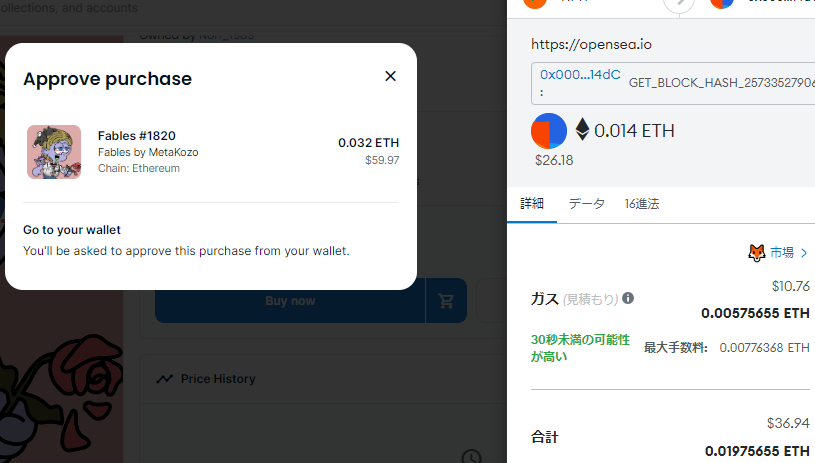Click the MetaMask fox icon
The height and width of the screenshot is (463, 815).
click(x=757, y=253)
